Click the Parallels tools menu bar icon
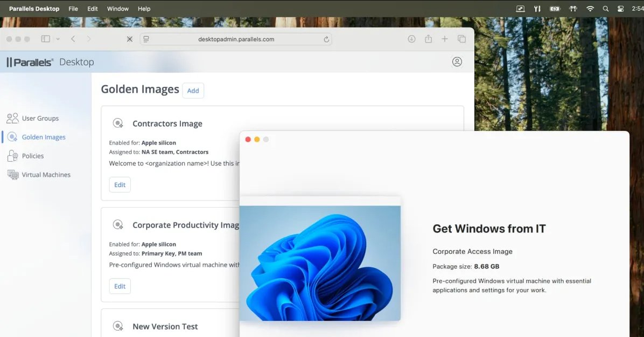 (537, 9)
